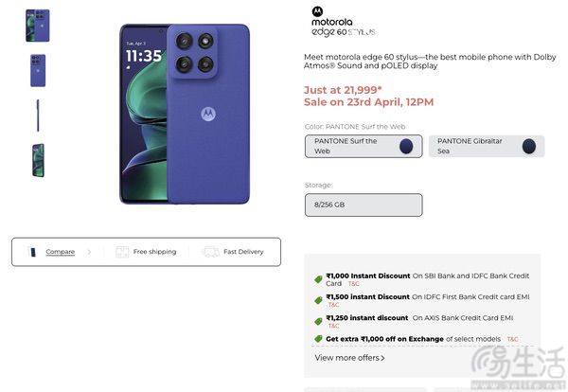The height and width of the screenshot is (392, 568).
Task: Click the Gibraltar Sea dark blue color dot
Action: pos(529,147)
